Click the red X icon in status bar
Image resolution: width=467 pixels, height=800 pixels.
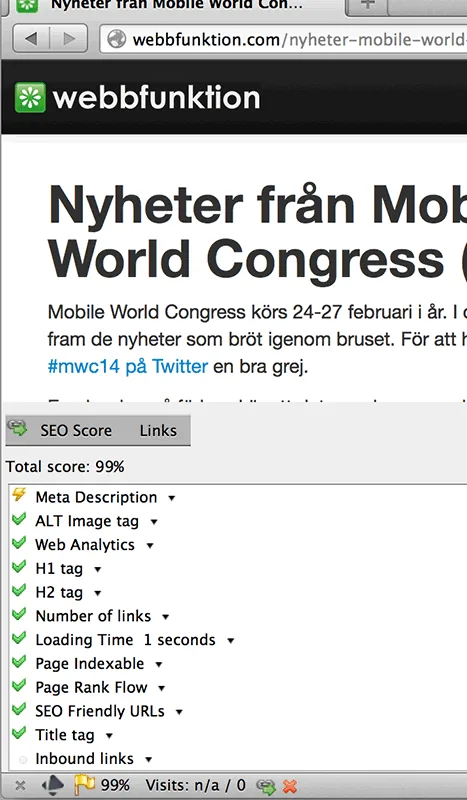coord(290,786)
